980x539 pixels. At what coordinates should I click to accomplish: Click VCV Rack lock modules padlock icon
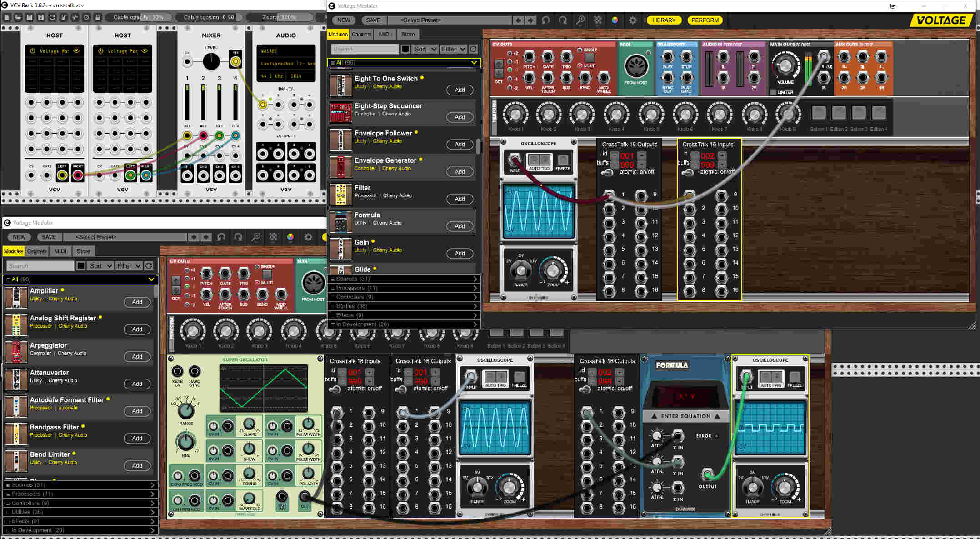tap(98, 17)
